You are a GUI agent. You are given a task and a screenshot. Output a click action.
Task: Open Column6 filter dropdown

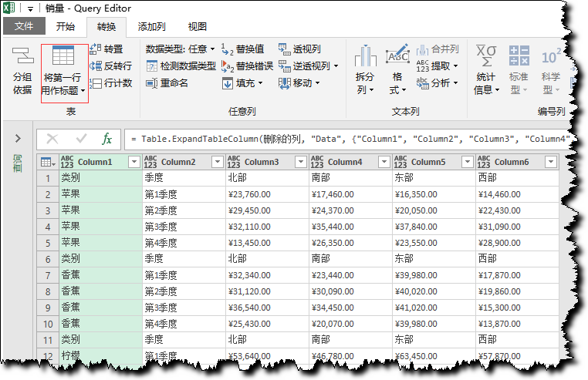[550, 162]
